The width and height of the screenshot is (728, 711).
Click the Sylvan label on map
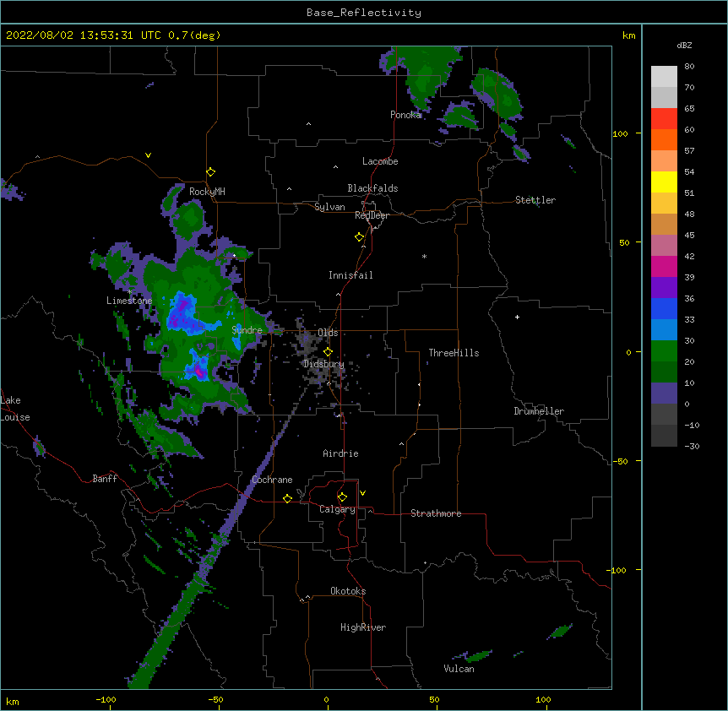point(329,207)
